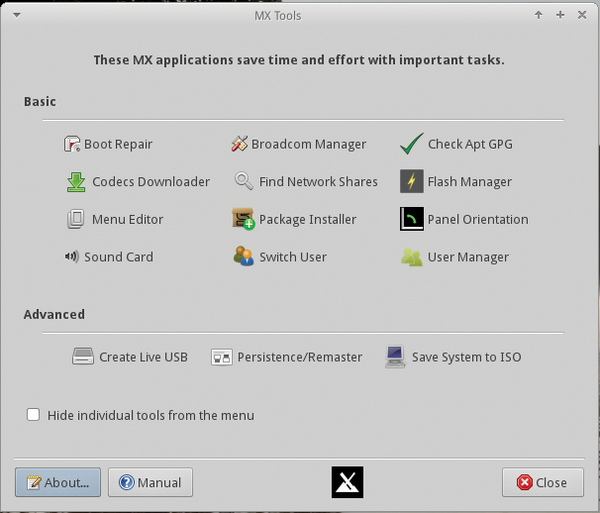Open Panel Orientation via its label
This screenshot has height=513, width=600.
pos(478,219)
